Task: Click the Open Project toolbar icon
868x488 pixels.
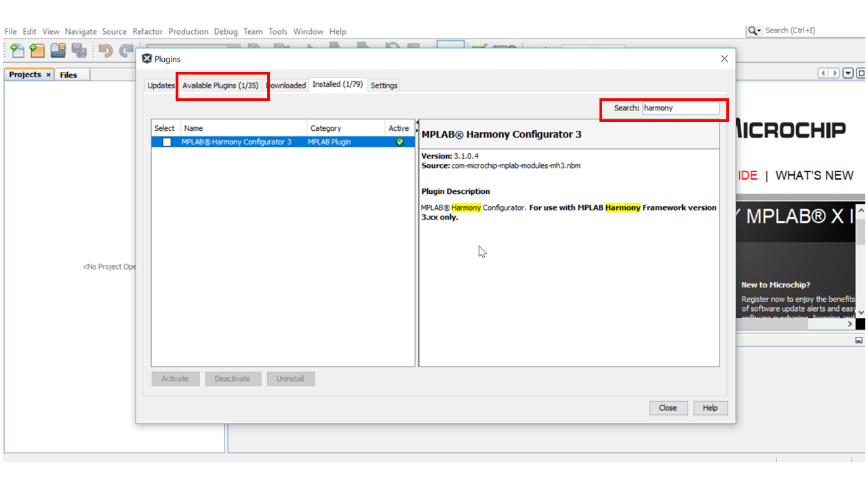Action: pos(58,51)
